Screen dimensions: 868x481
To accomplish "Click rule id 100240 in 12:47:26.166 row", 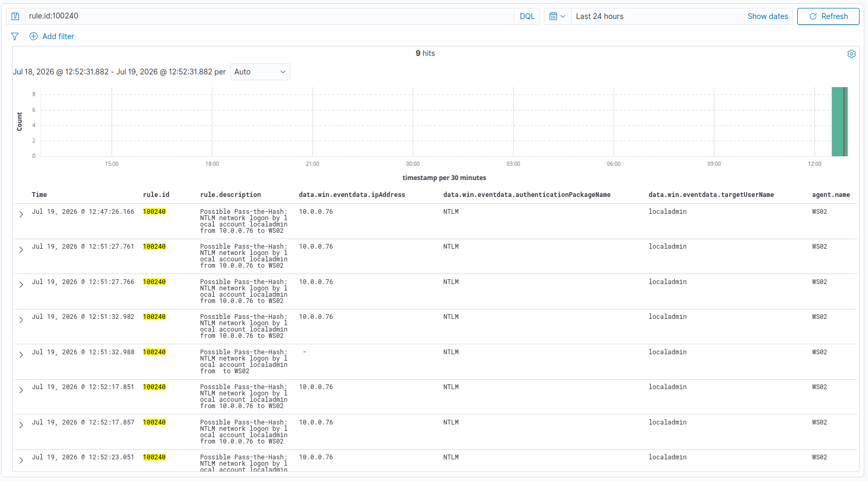I will coord(154,212).
